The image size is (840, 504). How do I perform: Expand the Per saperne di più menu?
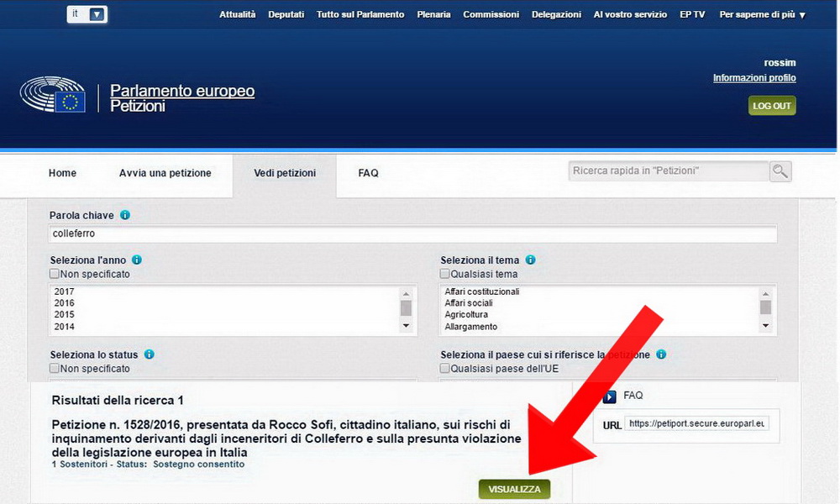(x=763, y=14)
